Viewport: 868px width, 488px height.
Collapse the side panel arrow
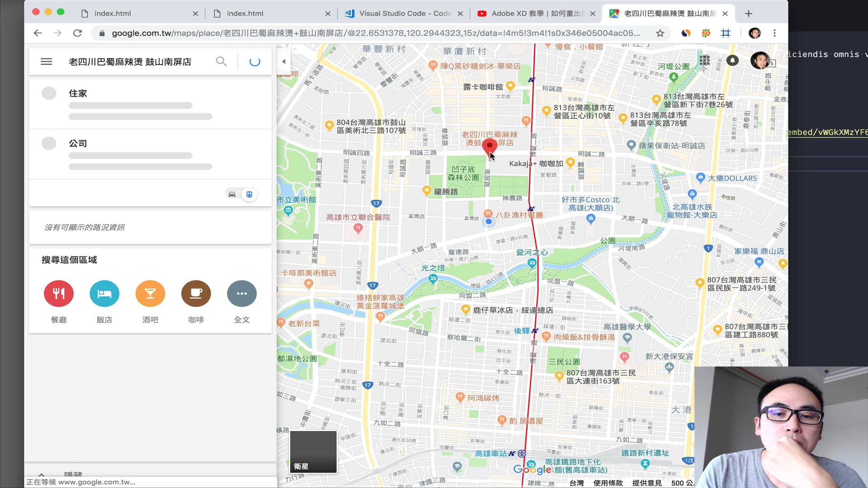click(284, 61)
